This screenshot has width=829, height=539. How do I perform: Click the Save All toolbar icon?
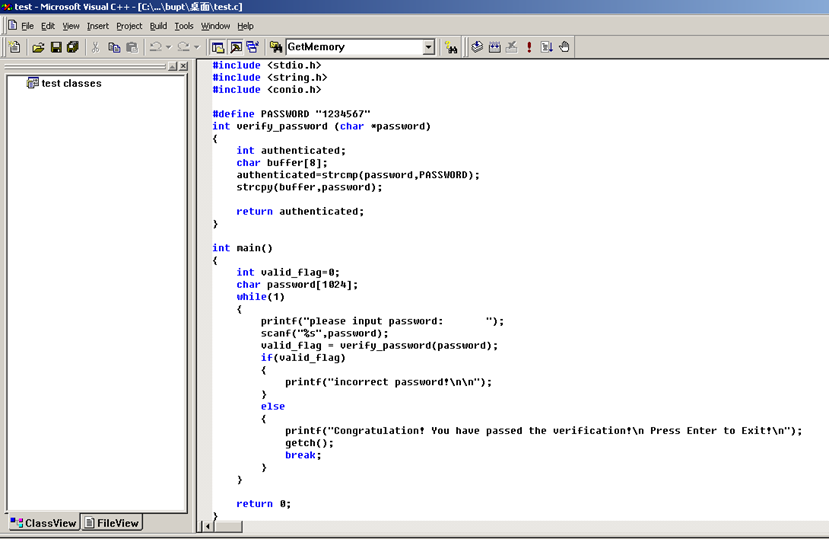[72, 47]
